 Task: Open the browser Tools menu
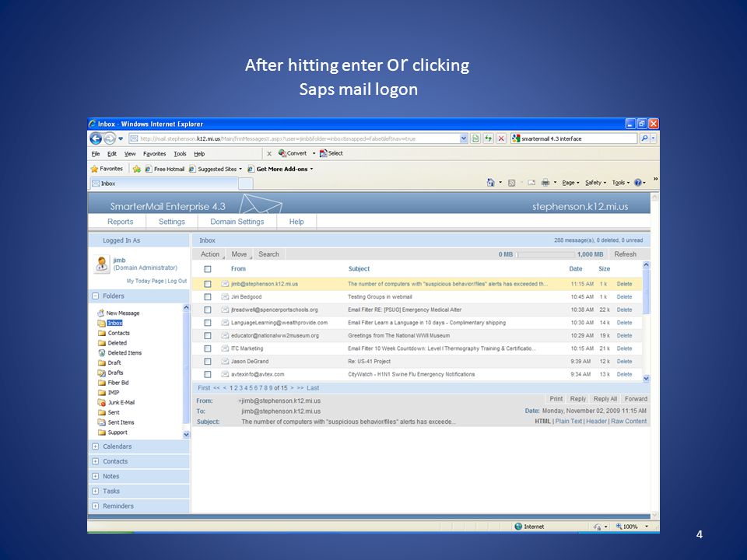[180, 154]
